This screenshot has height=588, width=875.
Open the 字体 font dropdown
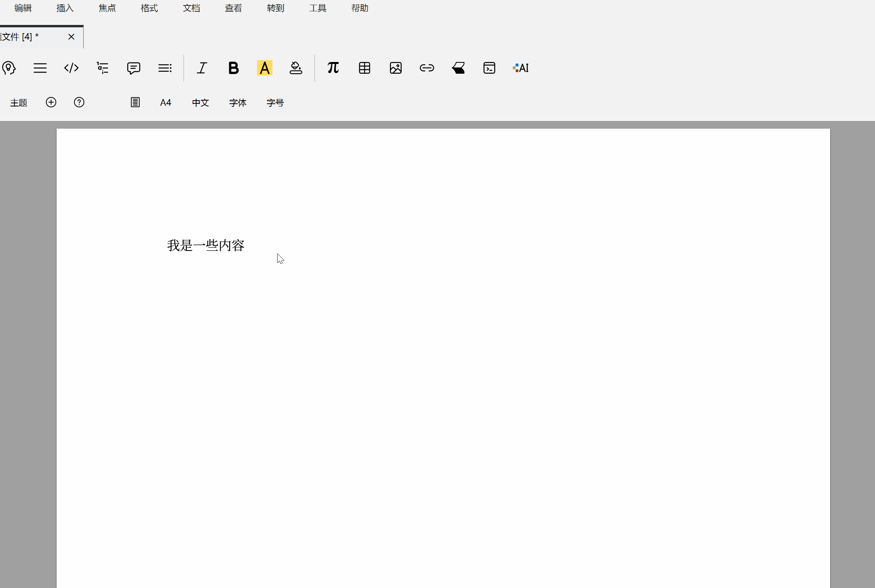pyautogui.click(x=237, y=103)
